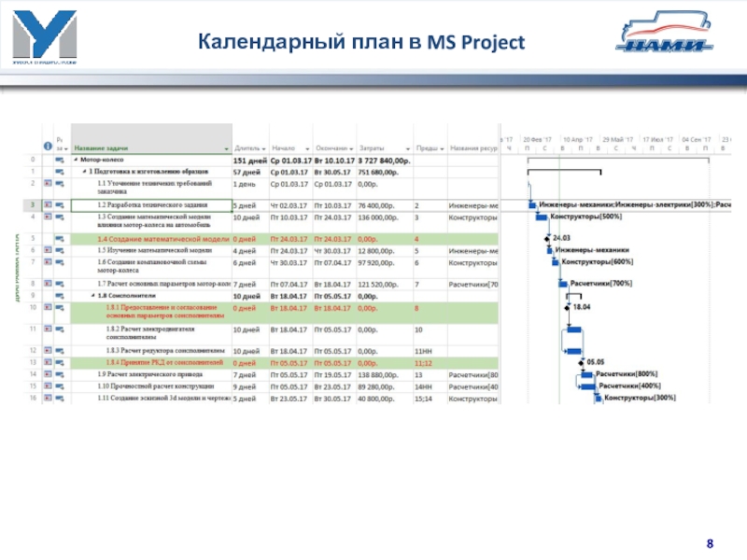
Task: Click the indicator icon for 1.8.3 Расчет редуктора
Action: 48,351
